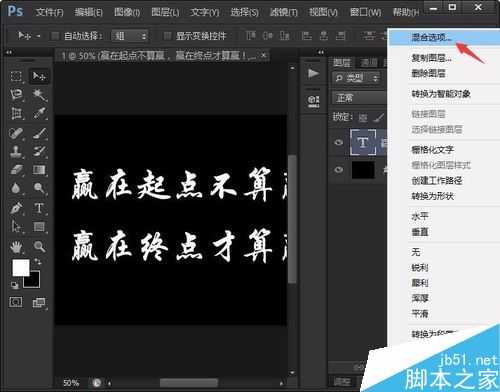Open the Actions panel play icon
The height and width of the screenshot is (392, 500).
[313, 73]
